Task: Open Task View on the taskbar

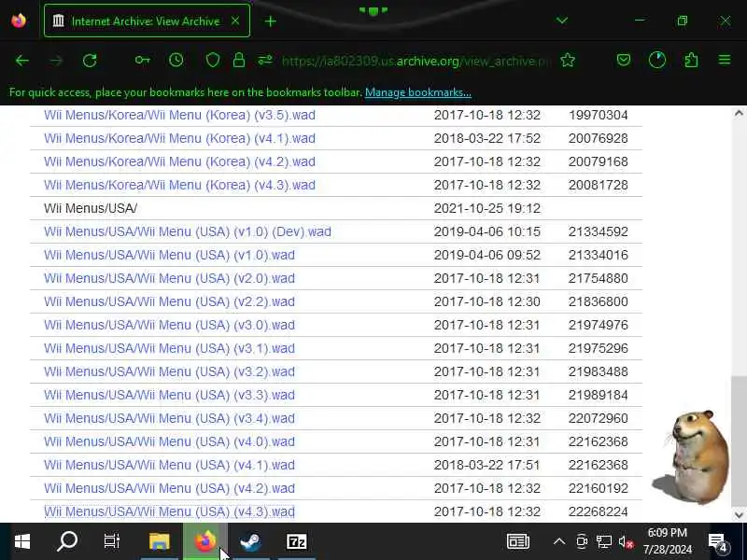Action: 112,541
